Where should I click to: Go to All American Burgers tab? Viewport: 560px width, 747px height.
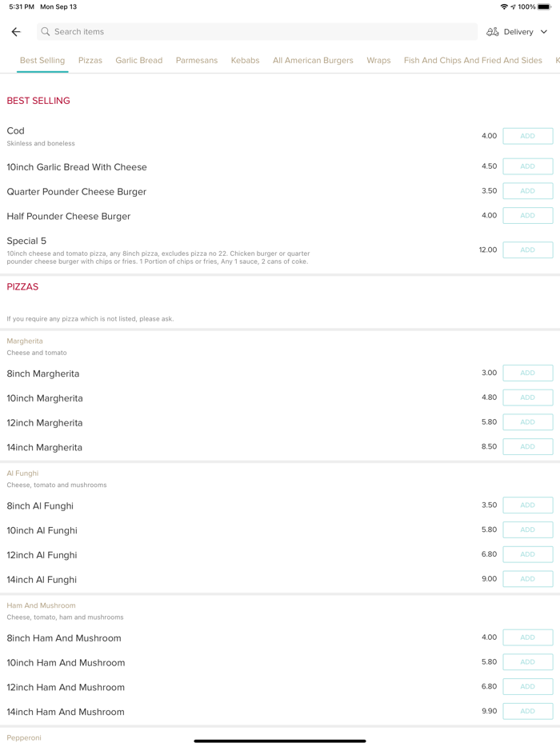(x=313, y=60)
